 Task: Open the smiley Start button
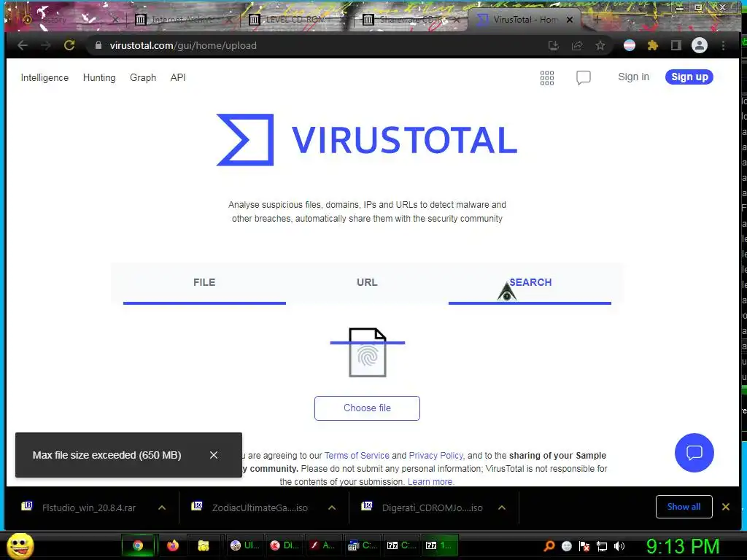(x=20, y=545)
